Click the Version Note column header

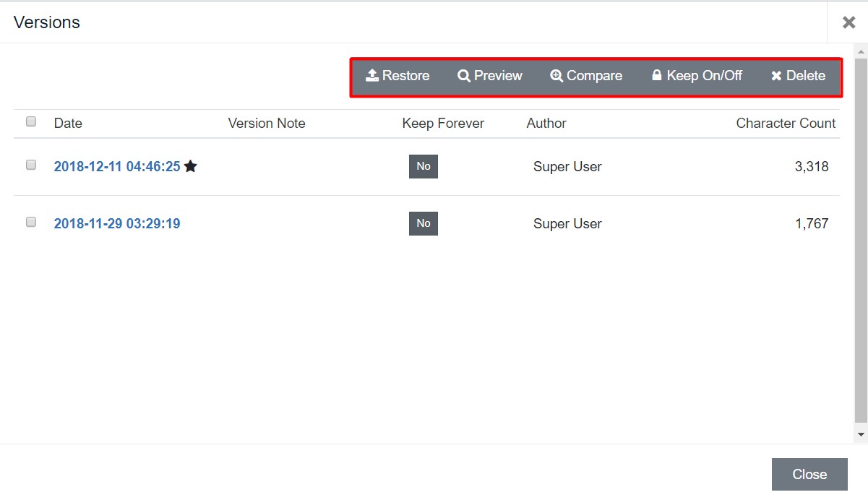tap(267, 123)
